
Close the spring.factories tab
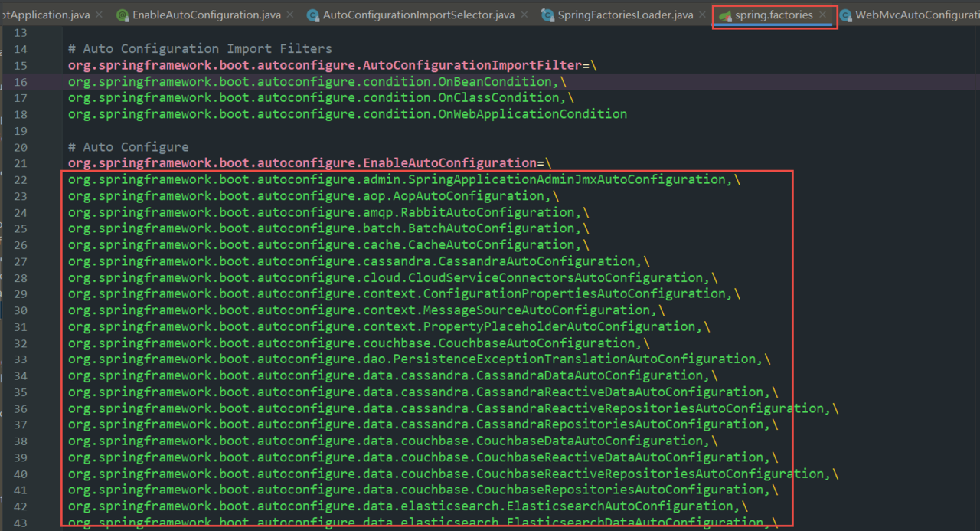pos(822,15)
